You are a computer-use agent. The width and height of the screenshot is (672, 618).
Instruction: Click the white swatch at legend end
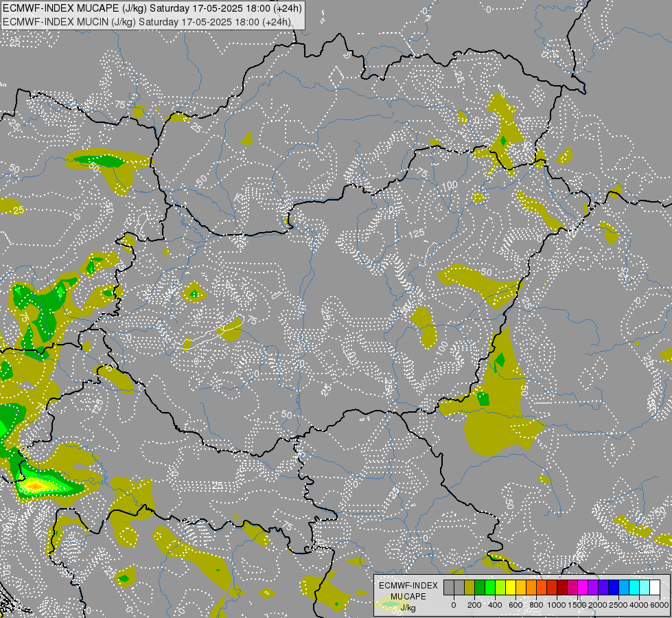pos(654,587)
